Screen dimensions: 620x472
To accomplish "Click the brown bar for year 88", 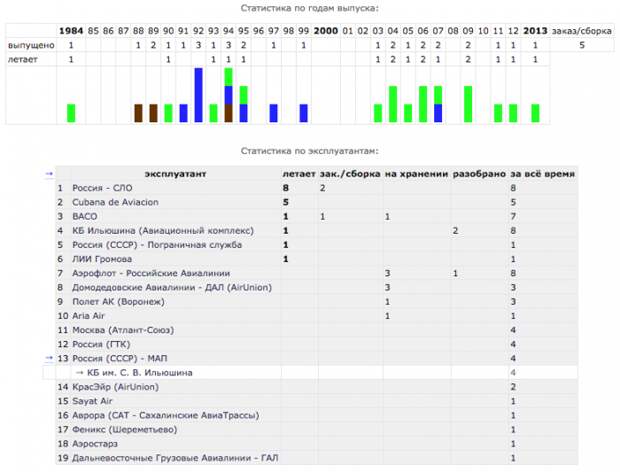I will click(x=138, y=113).
